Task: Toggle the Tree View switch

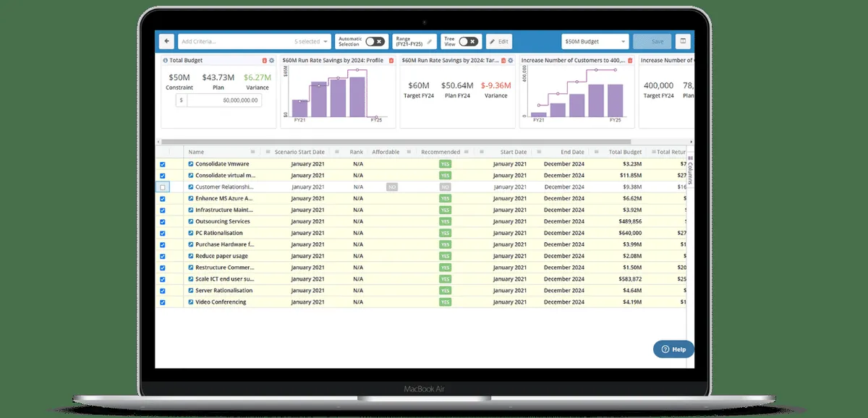Action: click(469, 42)
